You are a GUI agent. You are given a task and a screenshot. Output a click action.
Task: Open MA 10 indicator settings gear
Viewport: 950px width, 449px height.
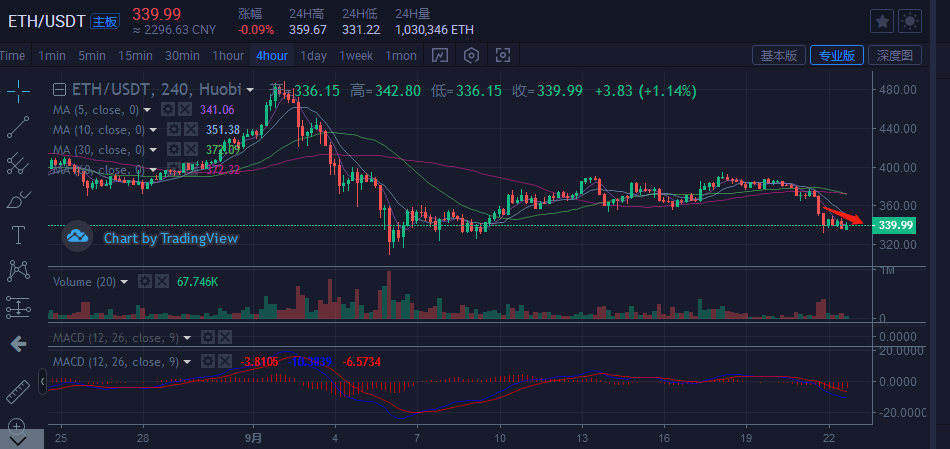pos(174,130)
